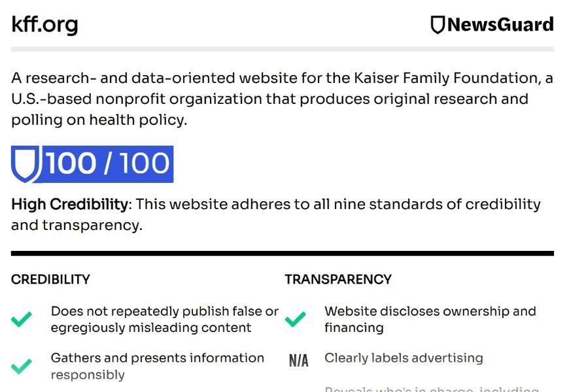This screenshot has width=569, height=392.
Task: Click the thick black section divider line
Action: [x=282, y=253]
